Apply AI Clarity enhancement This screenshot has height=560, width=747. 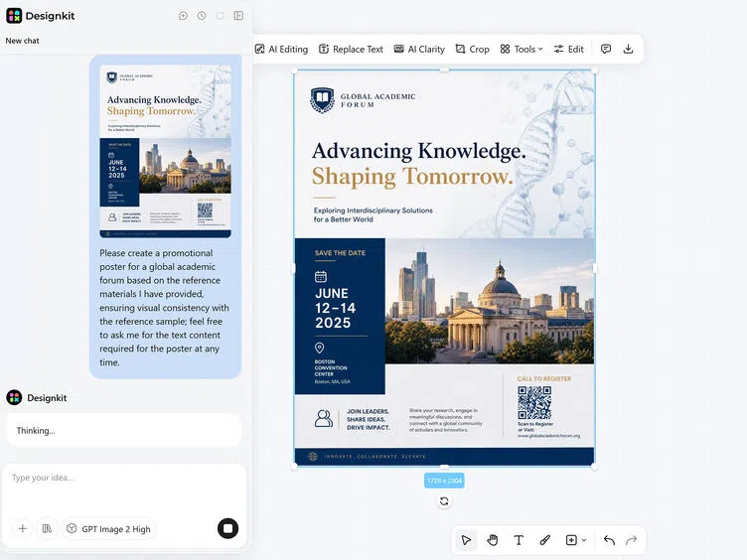[x=419, y=49]
